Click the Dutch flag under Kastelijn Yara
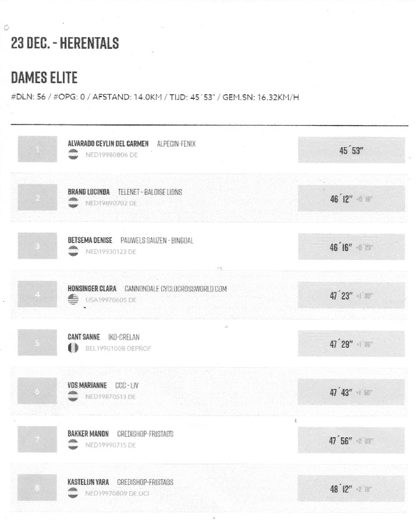Image resolution: width=416 pixels, height=532 pixels. (74, 493)
